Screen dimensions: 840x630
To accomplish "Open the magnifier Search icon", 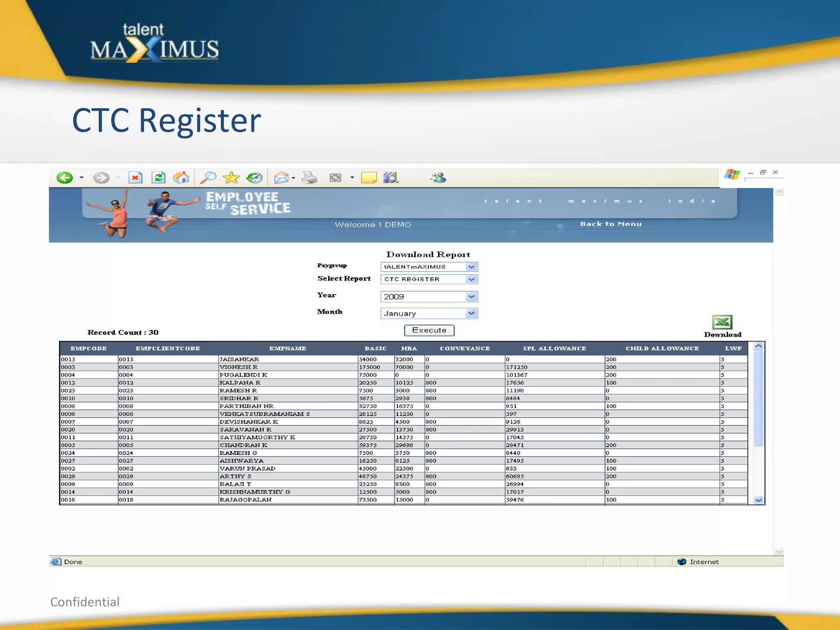I will pyautogui.click(x=208, y=178).
